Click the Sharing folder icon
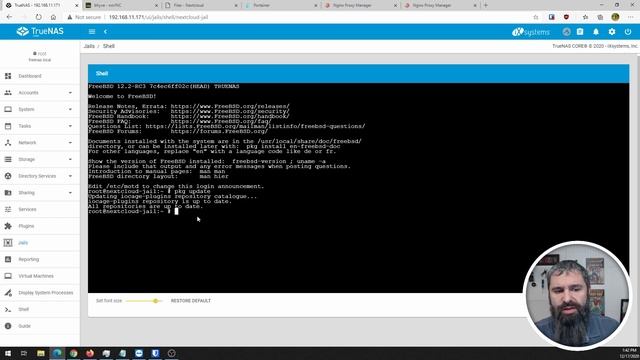The height and width of the screenshot is (360, 640). [8, 193]
